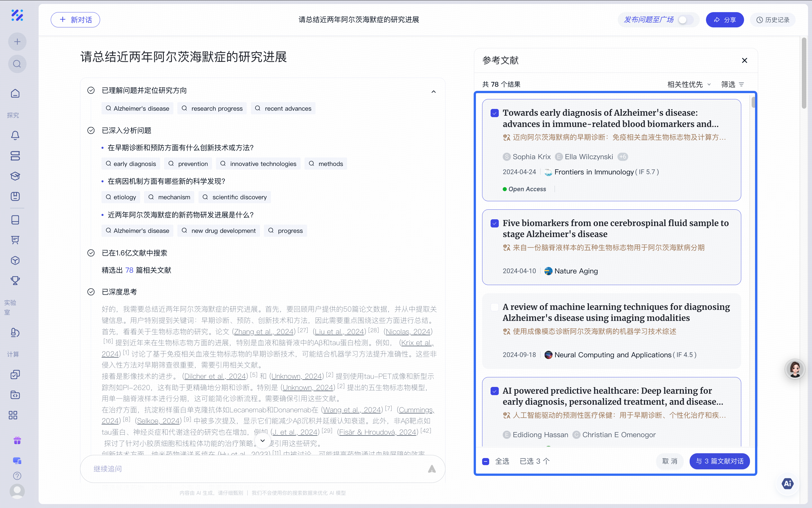Click the reference list scrollbar thumb

754,102
